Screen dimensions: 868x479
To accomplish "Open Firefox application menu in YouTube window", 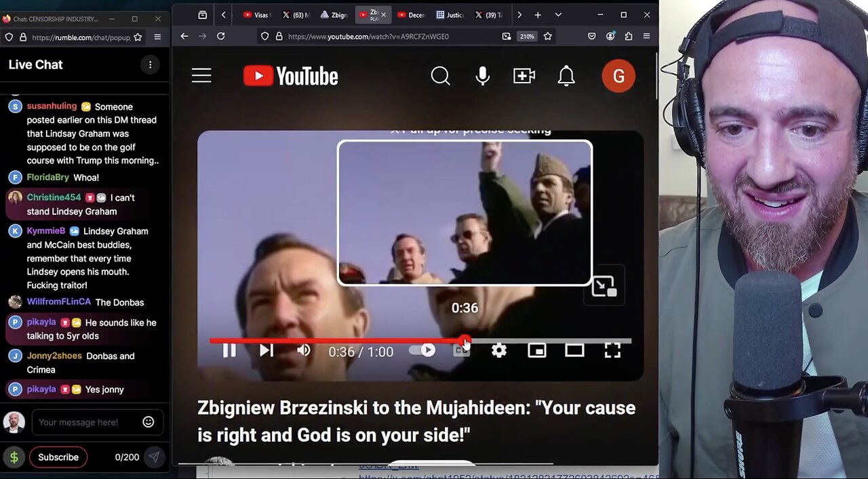I will click(x=647, y=37).
